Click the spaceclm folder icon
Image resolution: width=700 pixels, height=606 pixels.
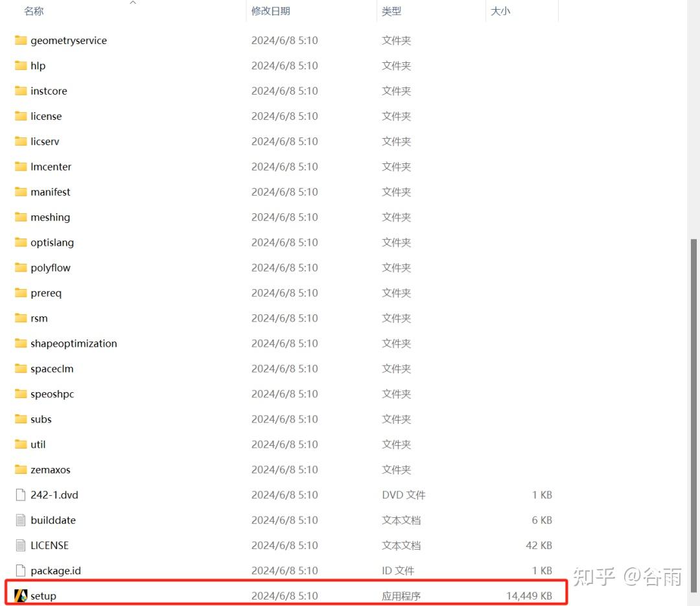(21, 368)
